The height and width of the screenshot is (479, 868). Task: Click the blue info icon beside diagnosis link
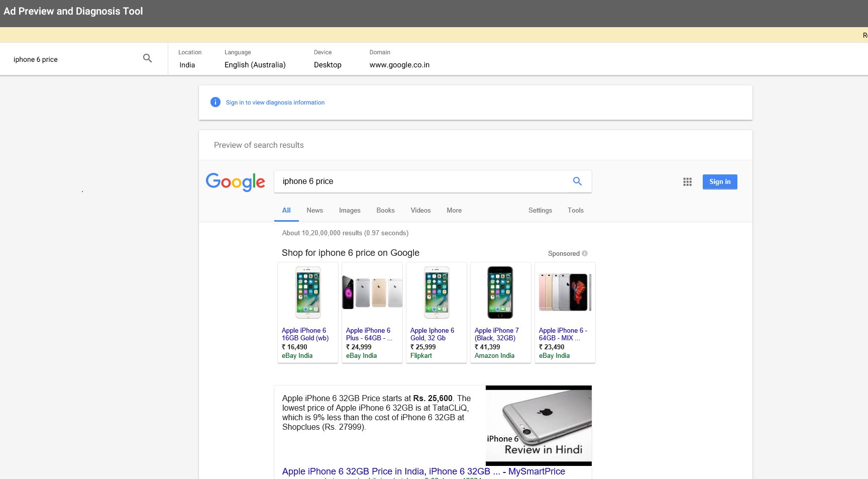click(215, 102)
